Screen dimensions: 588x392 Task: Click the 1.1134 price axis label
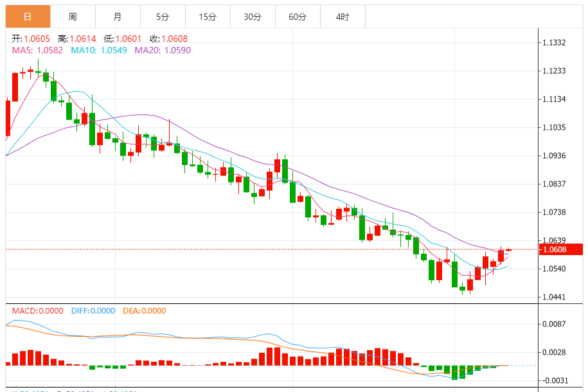pyautogui.click(x=554, y=99)
